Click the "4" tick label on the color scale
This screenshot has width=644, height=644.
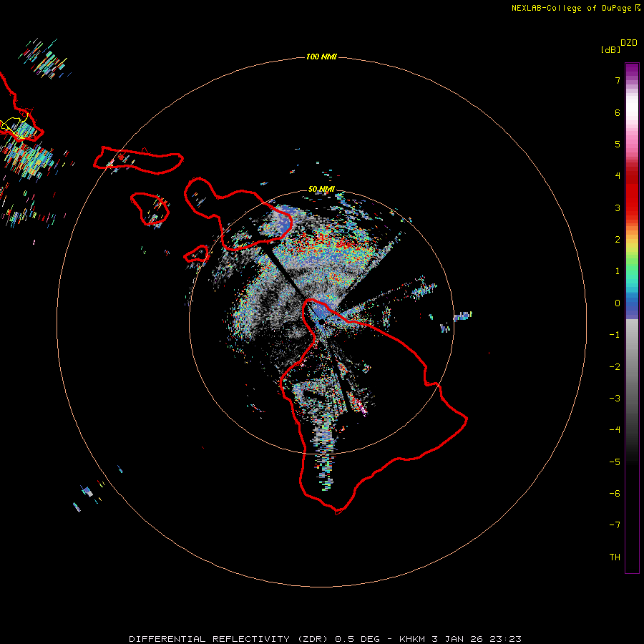(618, 176)
